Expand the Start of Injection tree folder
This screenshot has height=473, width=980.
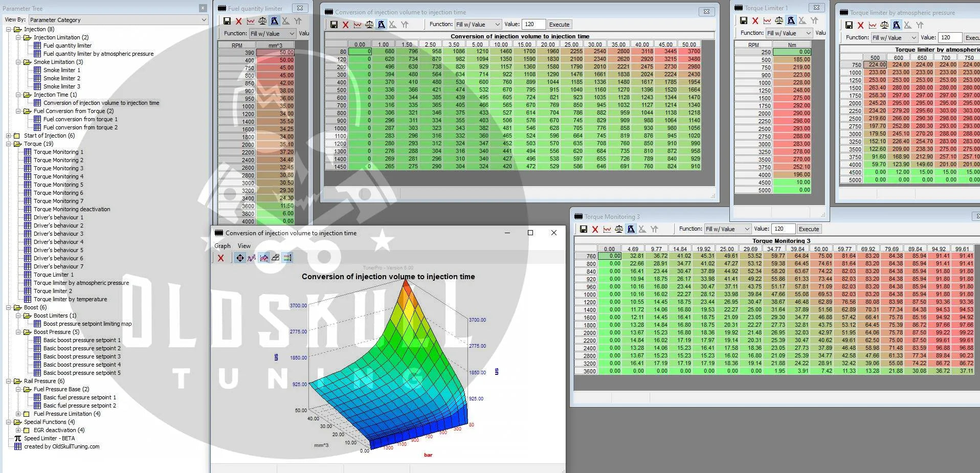9,136
